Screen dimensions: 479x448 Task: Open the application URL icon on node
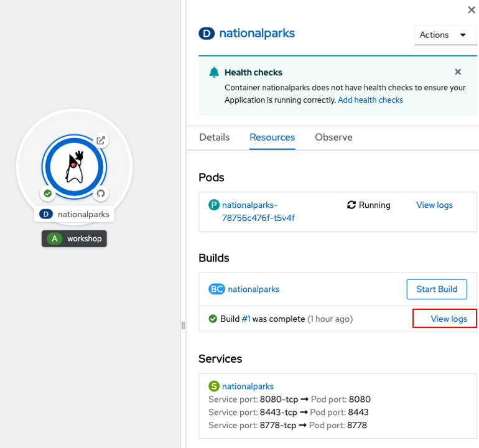tap(101, 141)
